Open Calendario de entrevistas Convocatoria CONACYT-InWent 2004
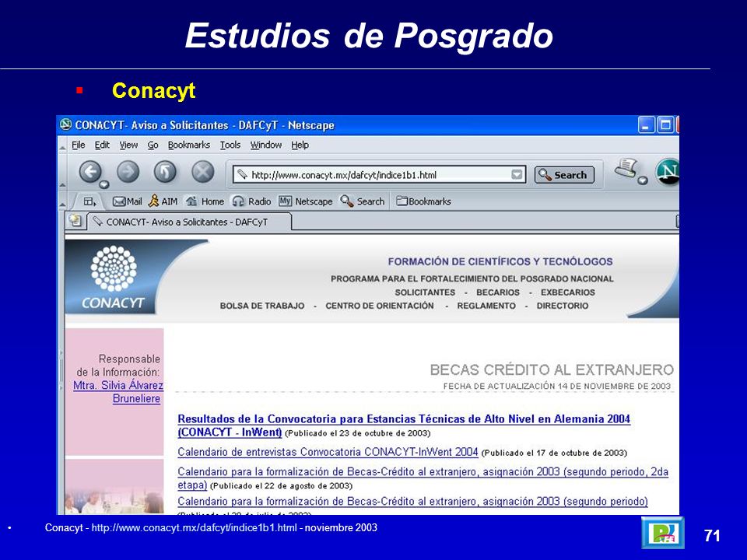Image resolution: width=747 pixels, height=560 pixels. click(328, 452)
